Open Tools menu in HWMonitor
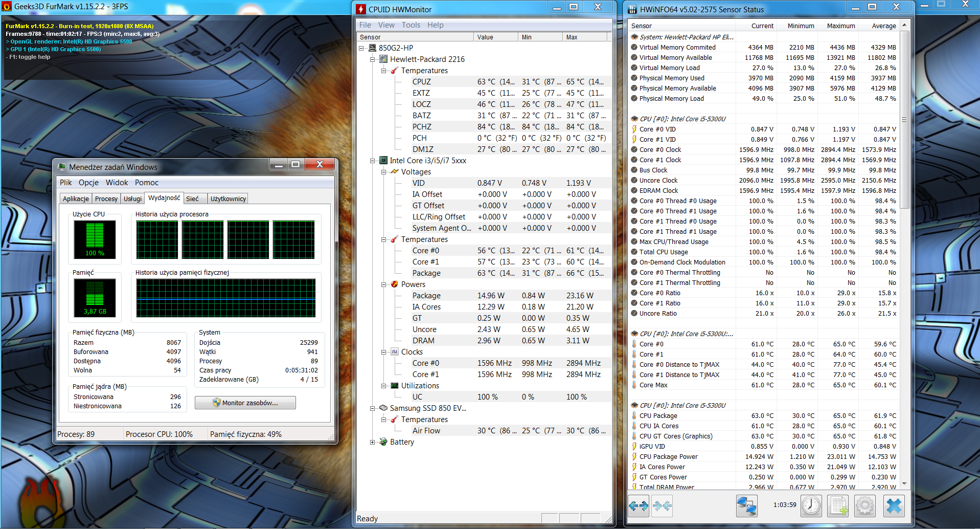The width and height of the screenshot is (980, 529). coord(411,25)
